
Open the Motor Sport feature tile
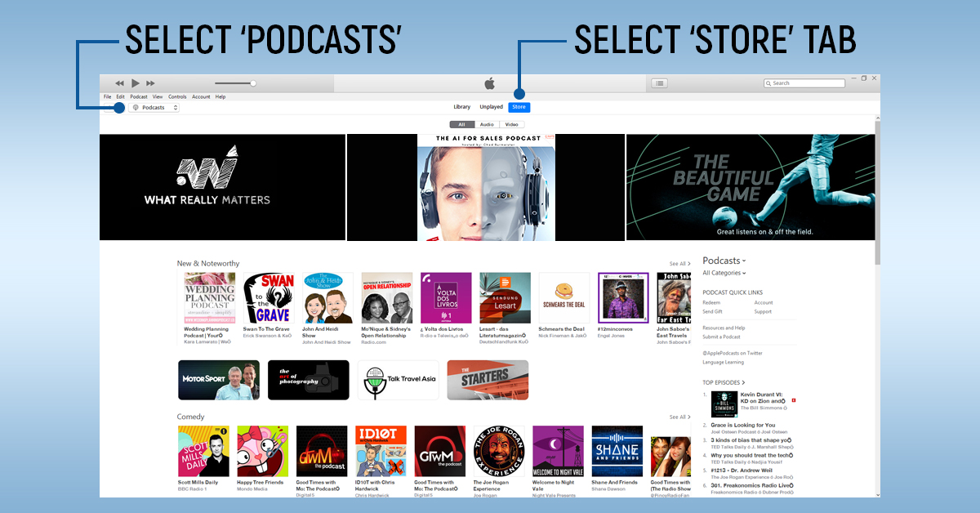219,380
